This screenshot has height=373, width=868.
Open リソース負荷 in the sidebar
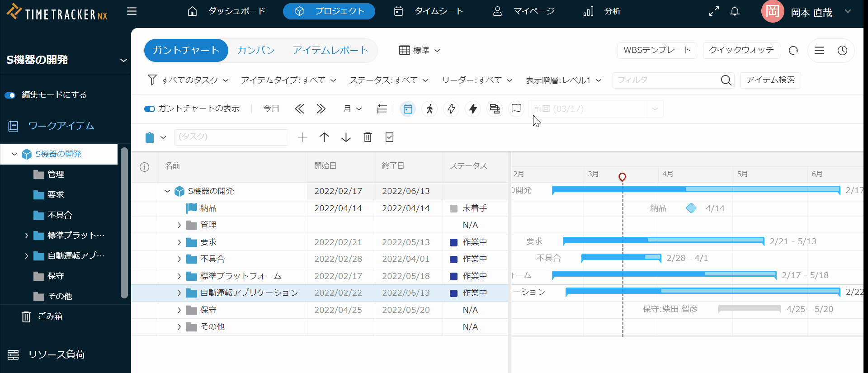pyautogui.click(x=47, y=354)
